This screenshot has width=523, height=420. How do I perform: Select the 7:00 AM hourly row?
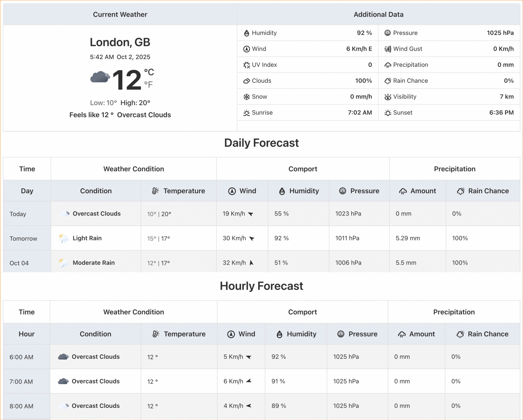(21, 382)
